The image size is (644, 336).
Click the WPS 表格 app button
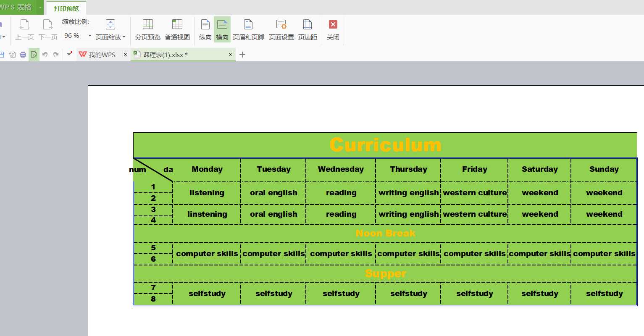coord(17,7)
